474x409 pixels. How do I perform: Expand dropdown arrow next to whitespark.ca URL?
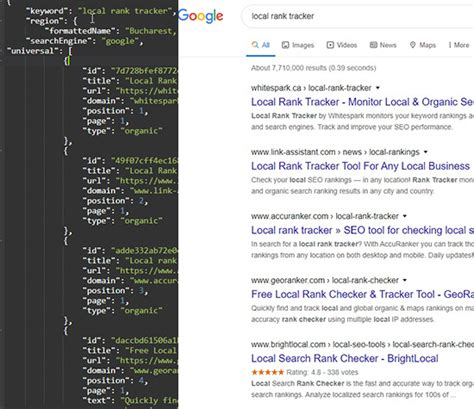coord(378,88)
